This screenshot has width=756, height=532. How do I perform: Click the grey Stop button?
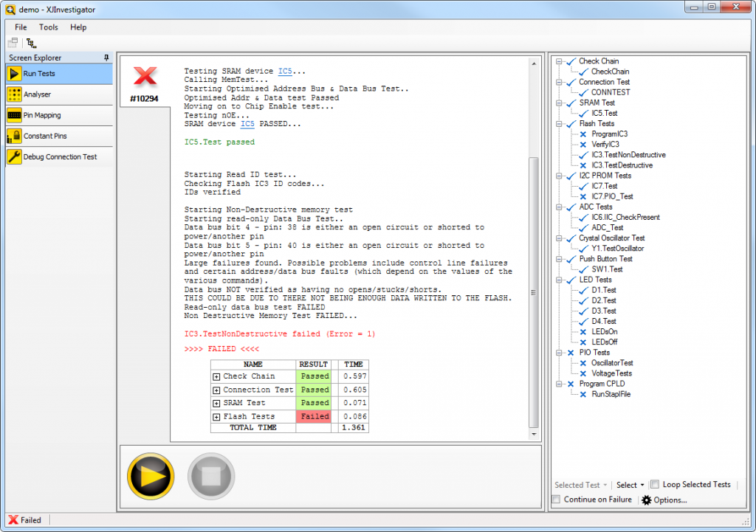pyautogui.click(x=211, y=476)
